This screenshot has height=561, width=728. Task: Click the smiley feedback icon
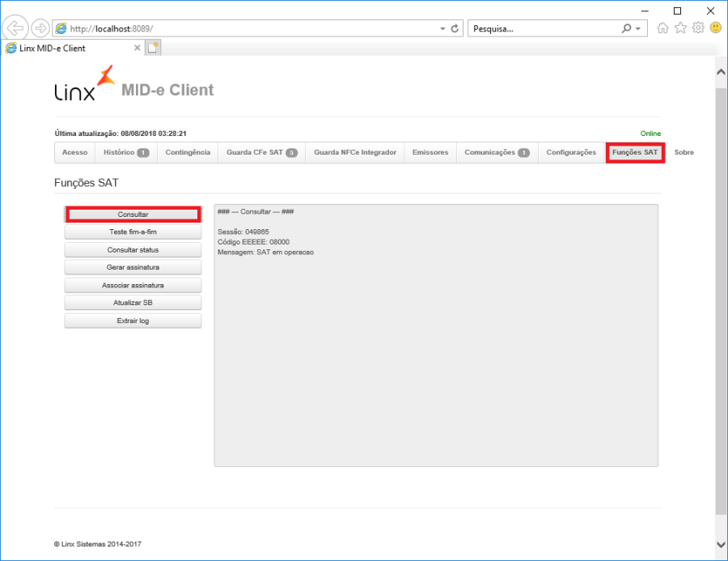click(x=716, y=28)
